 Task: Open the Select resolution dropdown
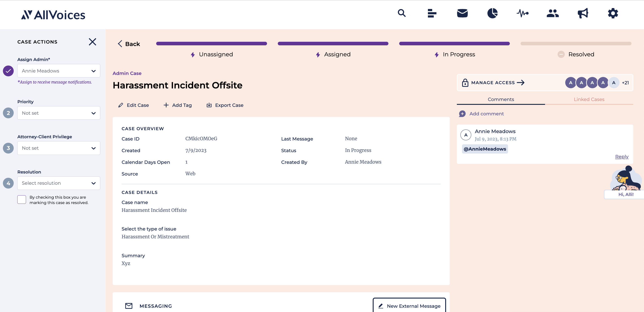59,183
